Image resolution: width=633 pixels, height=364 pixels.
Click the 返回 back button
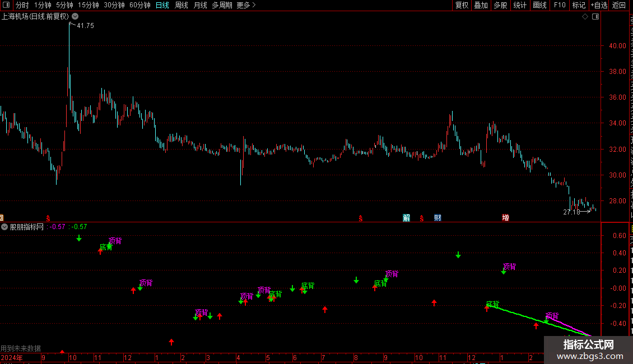(x=619, y=5)
